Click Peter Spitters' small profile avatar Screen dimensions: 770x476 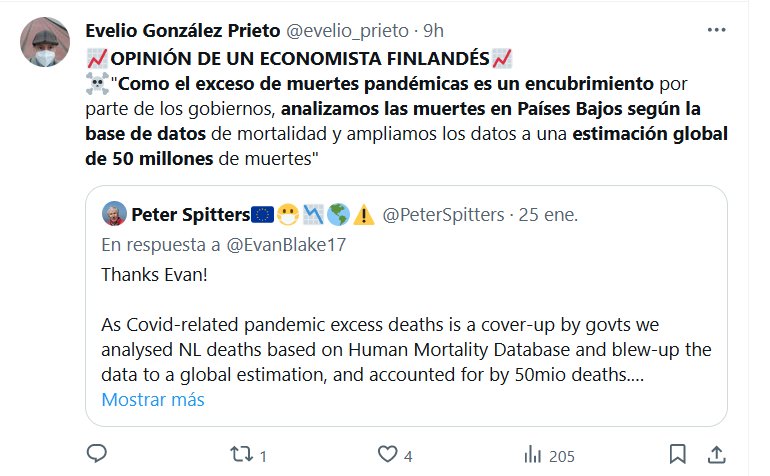click(x=115, y=213)
